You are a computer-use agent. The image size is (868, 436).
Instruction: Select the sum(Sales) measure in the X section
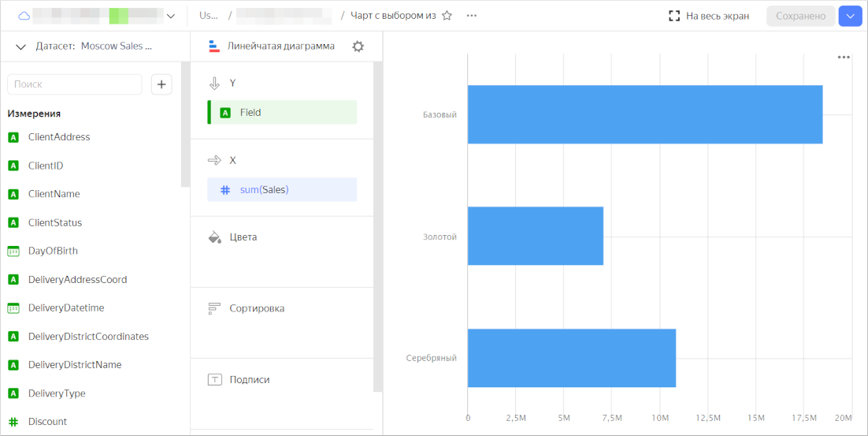(x=282, y=190)
